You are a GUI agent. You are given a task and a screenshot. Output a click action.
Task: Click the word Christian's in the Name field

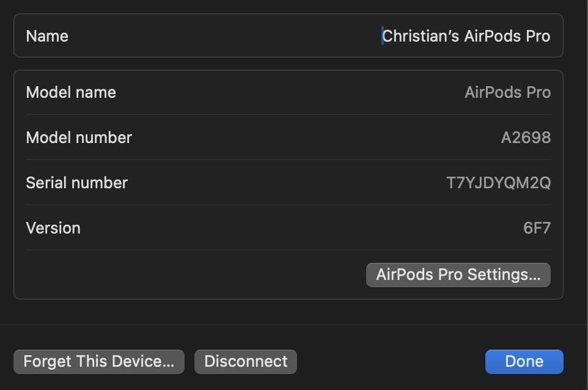coord(420,36)
